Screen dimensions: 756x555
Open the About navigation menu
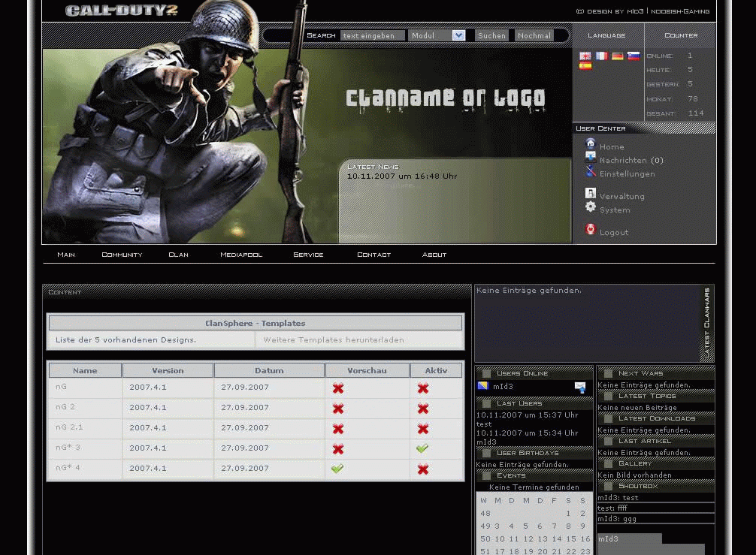click(434, 255)
